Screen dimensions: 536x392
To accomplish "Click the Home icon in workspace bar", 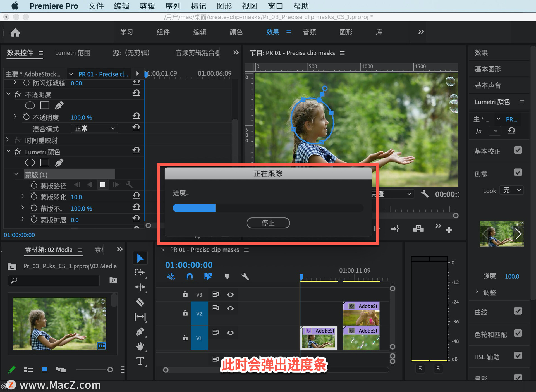I will [15, 32].
